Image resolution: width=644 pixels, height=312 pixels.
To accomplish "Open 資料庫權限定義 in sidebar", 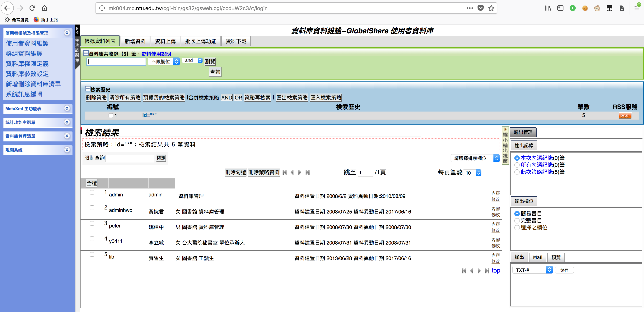I will pyautogui.click(x=27, y=64).
